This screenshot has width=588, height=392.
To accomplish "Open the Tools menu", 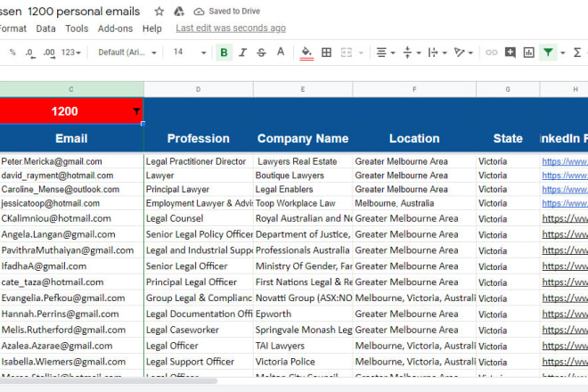I will coord(77,29).
